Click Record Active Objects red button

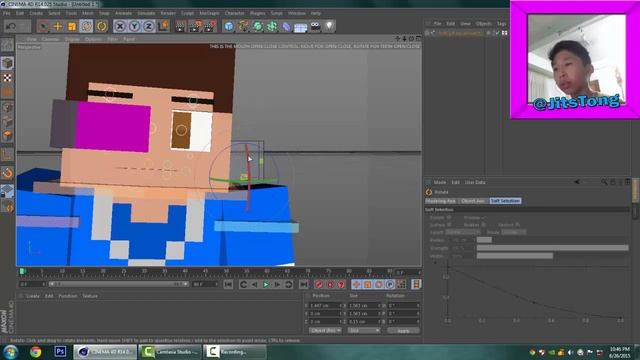coord(319,284)
